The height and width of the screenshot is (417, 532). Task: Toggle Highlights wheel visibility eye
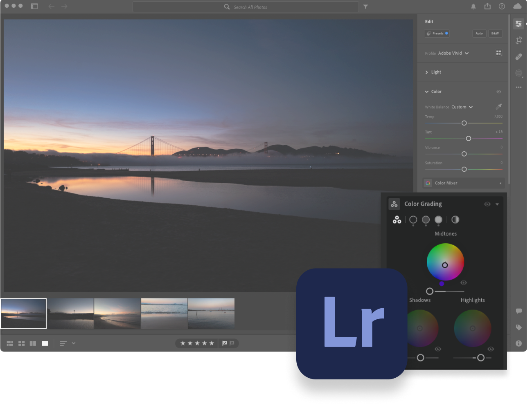(491, 349)
